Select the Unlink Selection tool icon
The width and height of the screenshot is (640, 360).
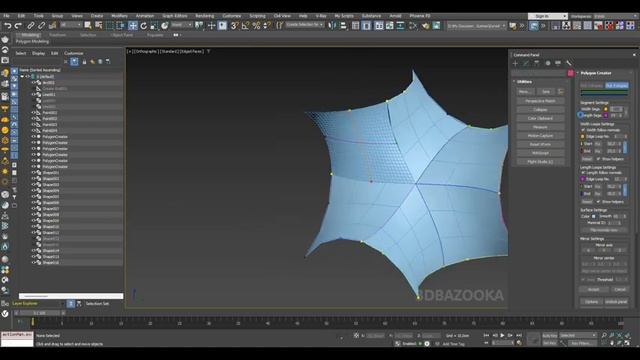42,25
